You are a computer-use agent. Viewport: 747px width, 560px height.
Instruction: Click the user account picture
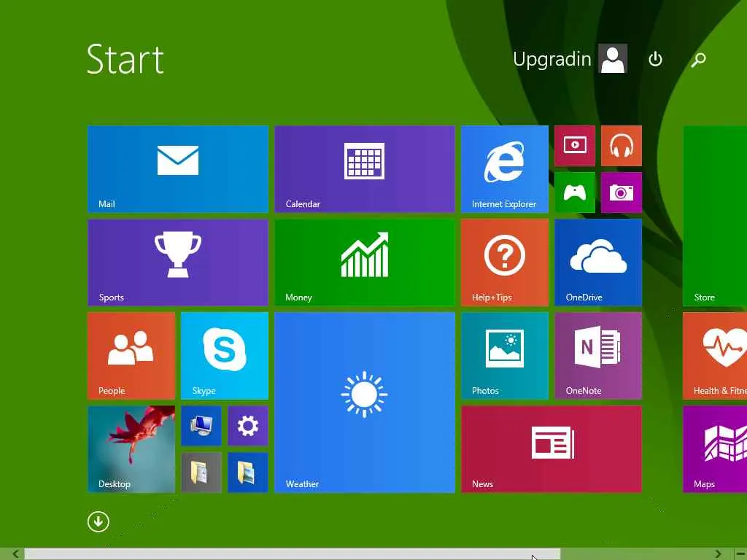point(613,58)
